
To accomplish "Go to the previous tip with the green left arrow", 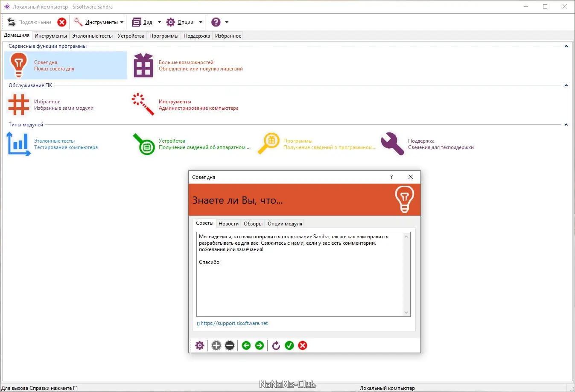I will 246,345.
